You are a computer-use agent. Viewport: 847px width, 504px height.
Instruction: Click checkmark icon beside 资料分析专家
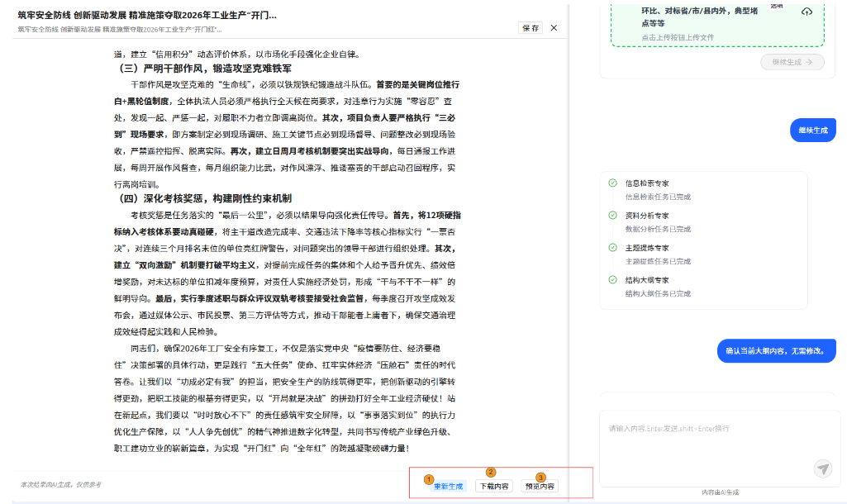point(612,215)
